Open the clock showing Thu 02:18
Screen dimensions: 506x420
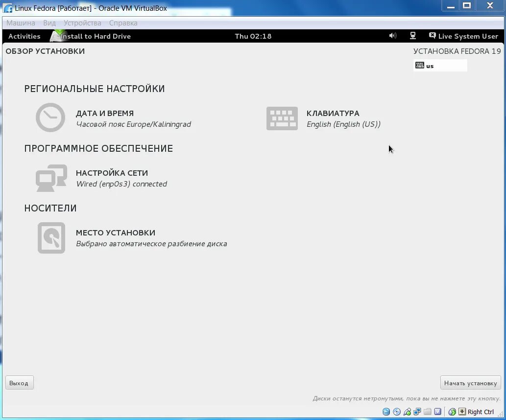(253, 36)
